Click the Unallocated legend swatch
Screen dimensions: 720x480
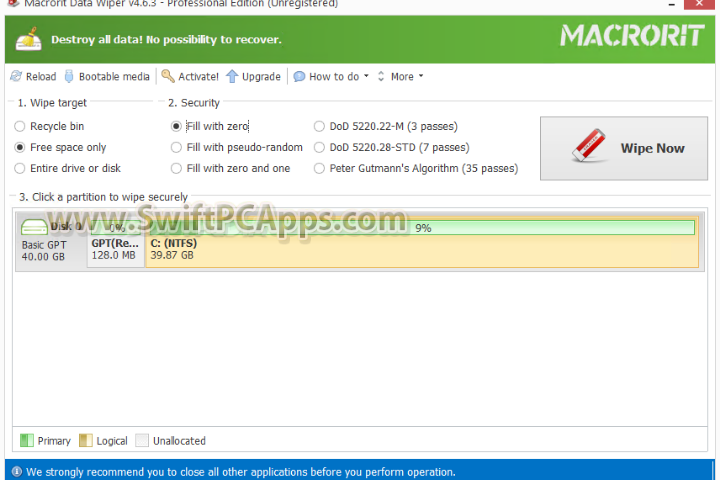142,440
